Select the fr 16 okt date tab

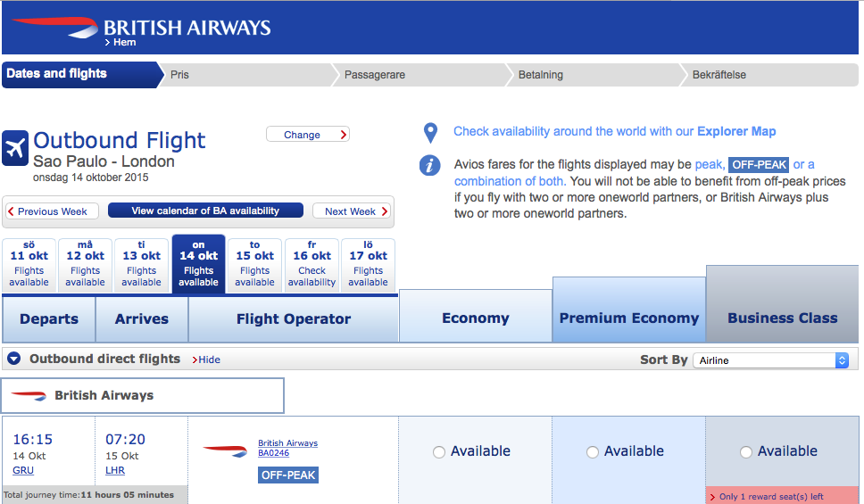[x=312, y=265]
